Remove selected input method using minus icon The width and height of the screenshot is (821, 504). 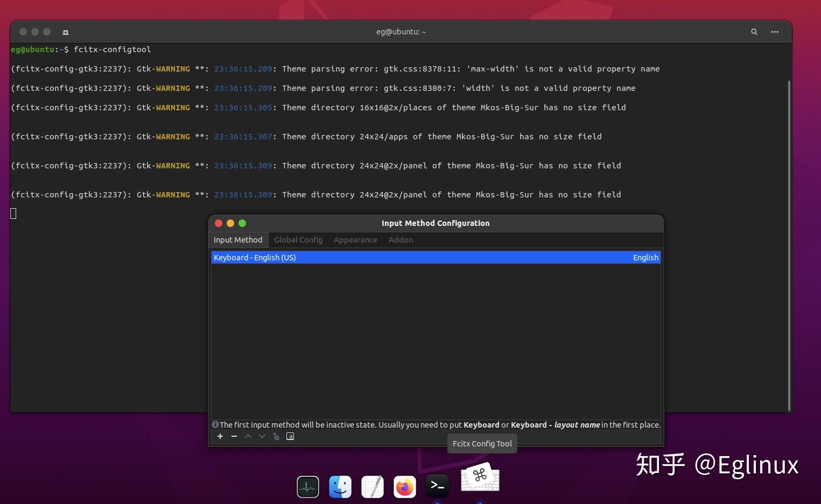point(234,436)
